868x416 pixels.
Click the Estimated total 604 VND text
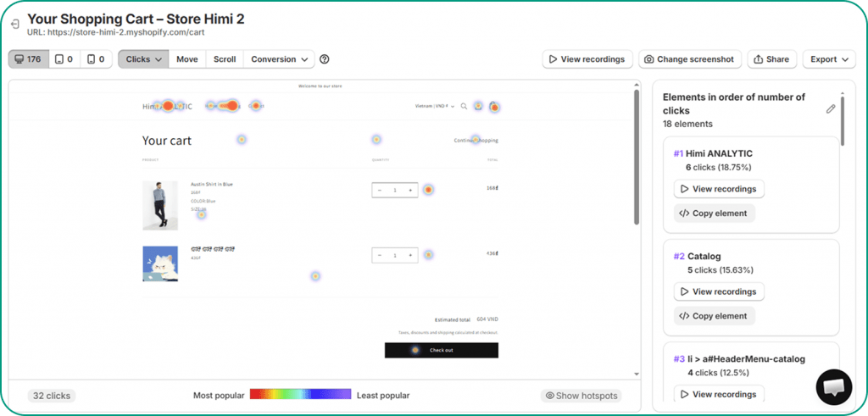[467, 319]
